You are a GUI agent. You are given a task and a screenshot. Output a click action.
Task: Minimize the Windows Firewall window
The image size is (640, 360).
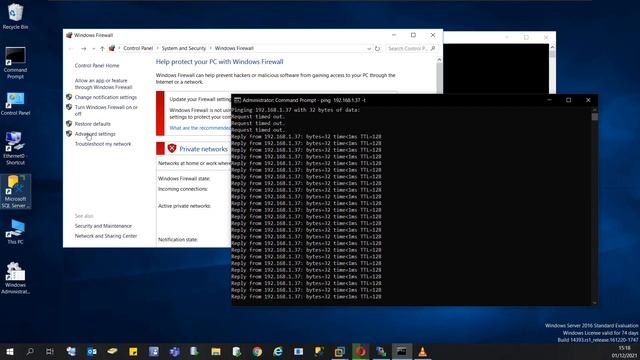394,35
